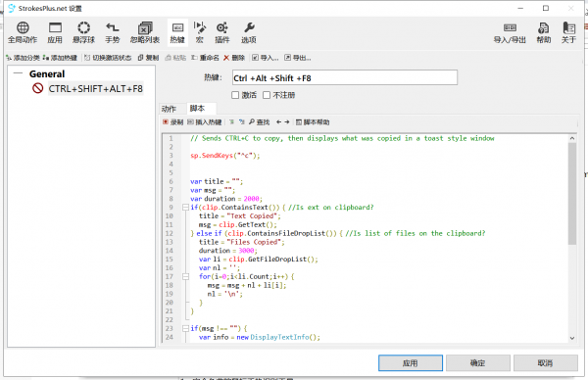Toggle the 不注册 unregistered checkbox

click(267, 95)
